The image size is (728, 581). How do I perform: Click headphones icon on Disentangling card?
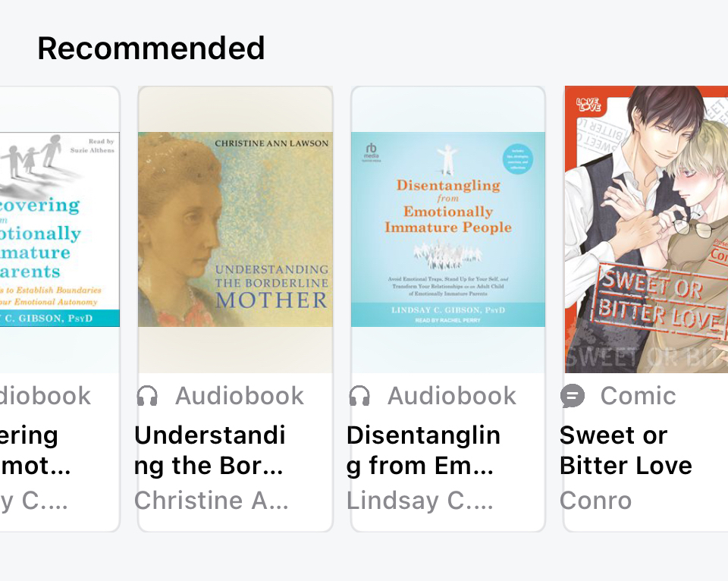coord(359,396)
